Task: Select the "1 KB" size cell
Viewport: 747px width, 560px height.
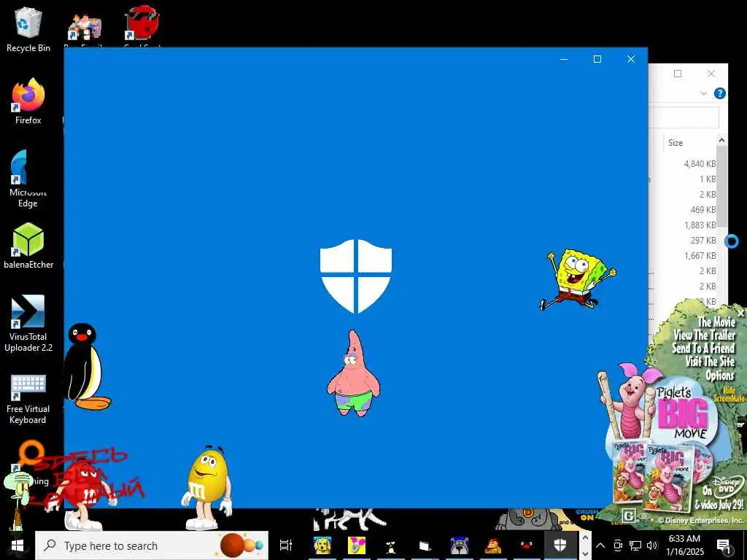Action: tap(708, 179)
